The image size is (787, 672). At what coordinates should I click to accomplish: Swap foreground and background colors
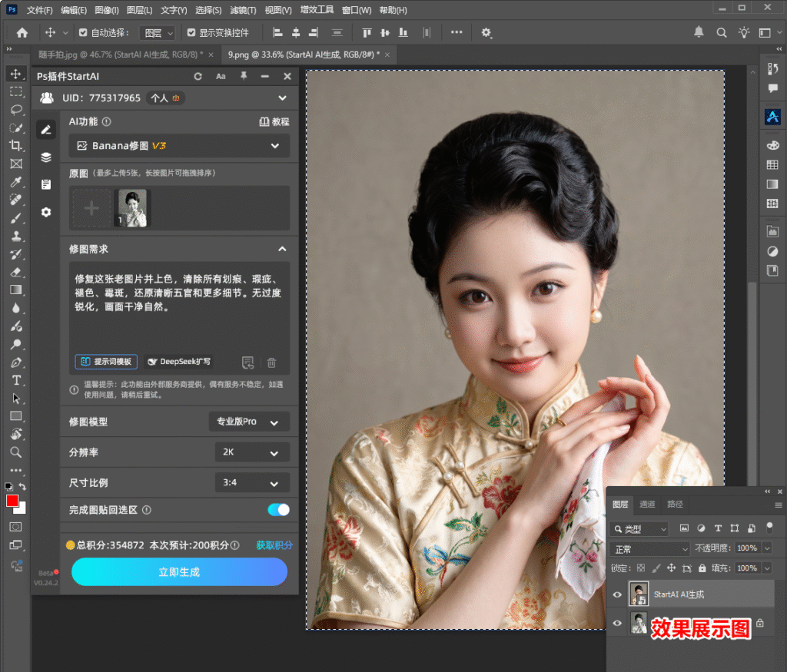click(x=22, y=486)
